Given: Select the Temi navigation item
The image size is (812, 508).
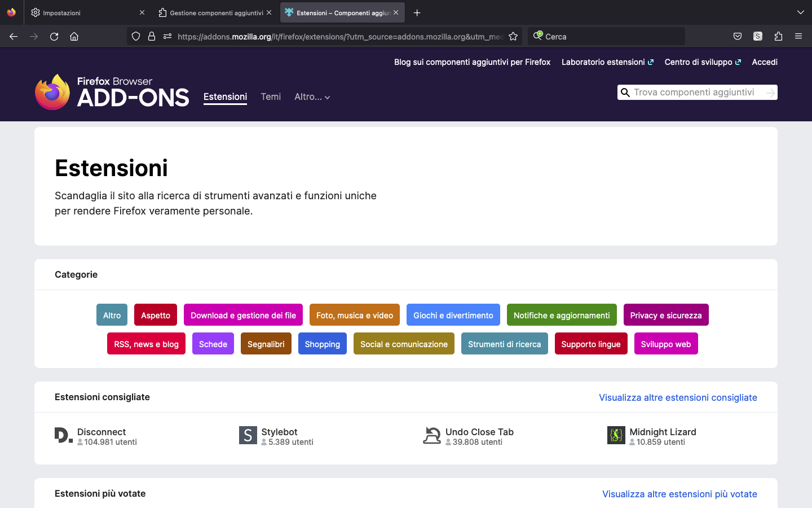Looking at the screenshot, I should coord(271,97).
